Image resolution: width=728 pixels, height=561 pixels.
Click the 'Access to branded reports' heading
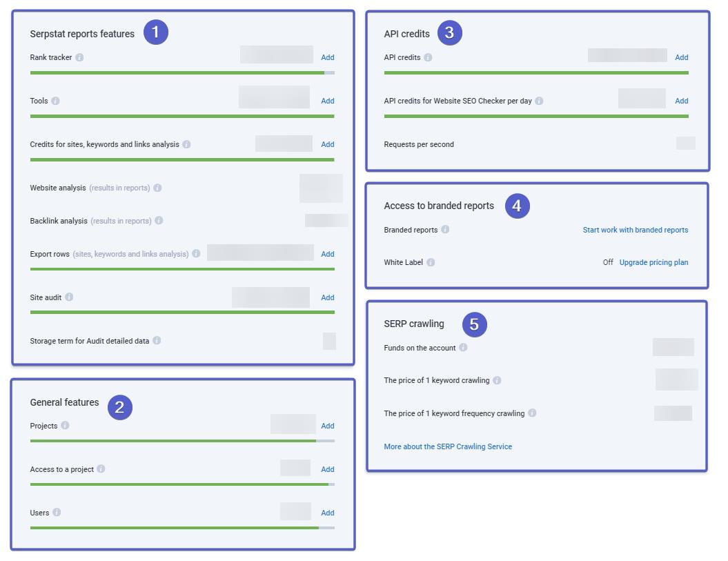coord(439,206)
